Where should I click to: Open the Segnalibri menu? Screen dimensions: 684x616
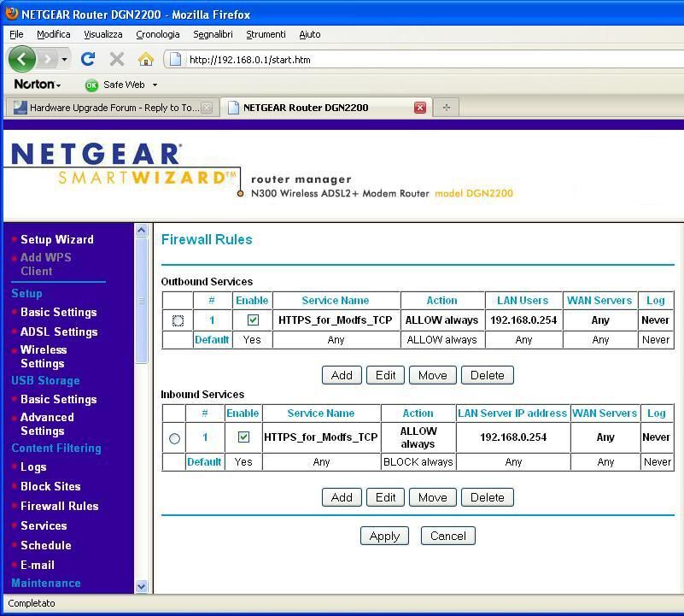(x=213, y=34)
